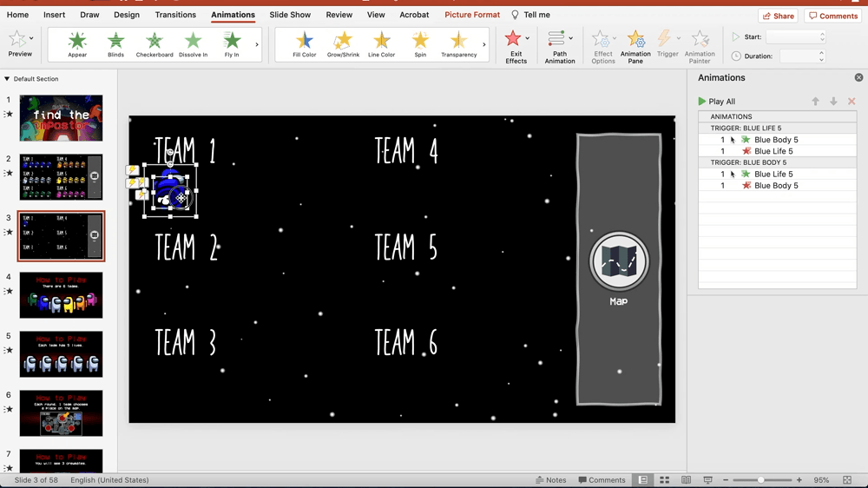Start slide show from status bar
This screenshot has width=868, height=488.
tap(707, 480)
